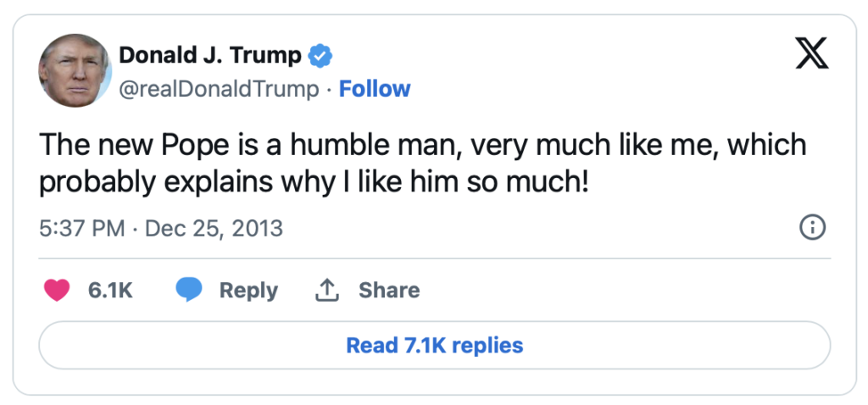The image size is (868, 405).
Task: Click the blue reply bubble icon
Action: point(189,290)
